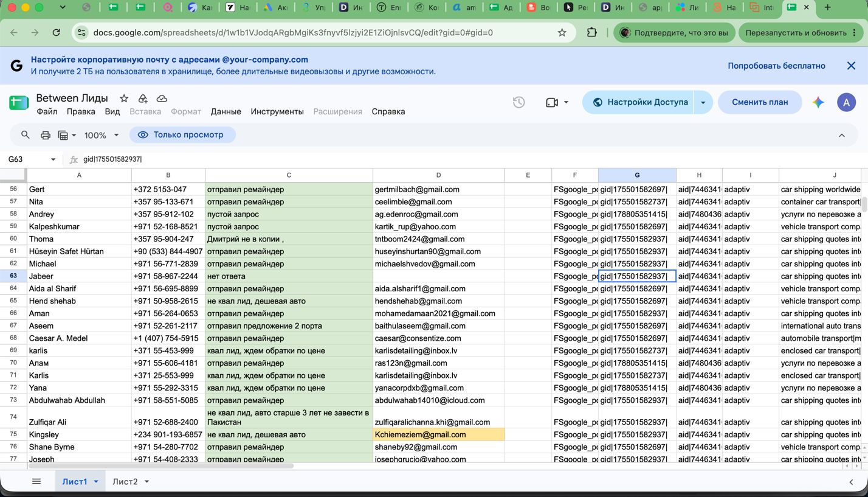Open Лист1 tab options arrow
868x497 pixels.
click(x=96, y=482)
